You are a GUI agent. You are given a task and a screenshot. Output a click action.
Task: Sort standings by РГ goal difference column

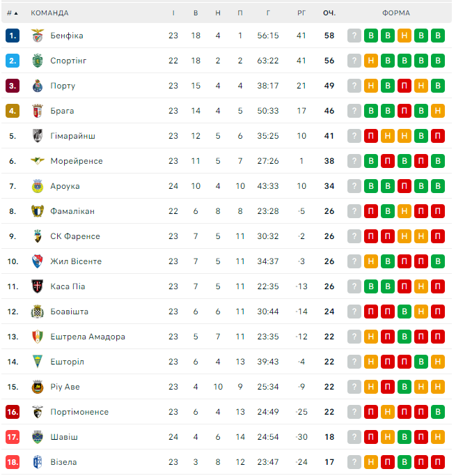pos(301,13)
